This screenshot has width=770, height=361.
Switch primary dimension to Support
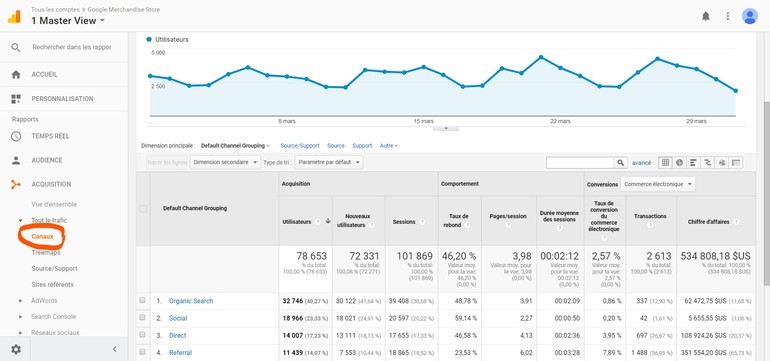pos(362,146)
